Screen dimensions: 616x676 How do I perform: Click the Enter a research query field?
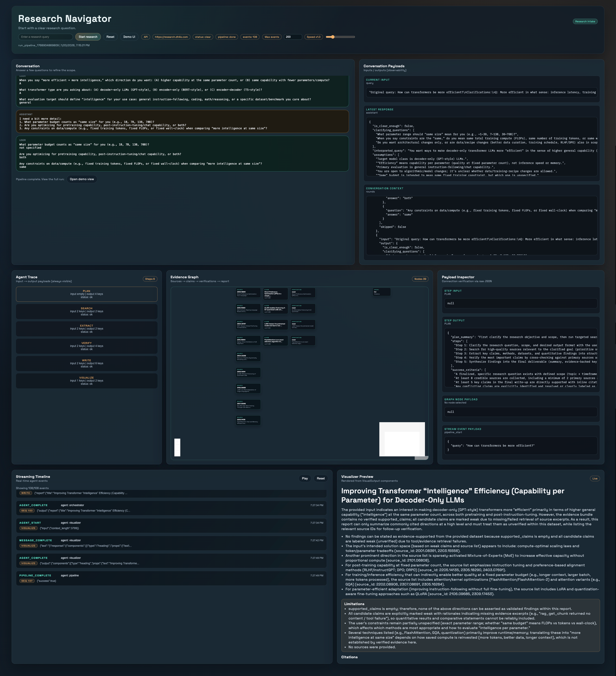click(46, 37)
